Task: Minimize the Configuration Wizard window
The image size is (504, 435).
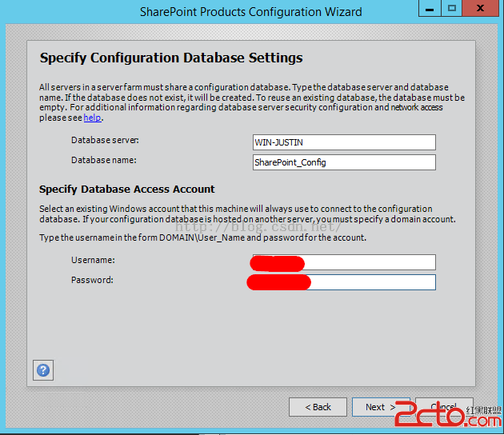Action: [430, 8]
